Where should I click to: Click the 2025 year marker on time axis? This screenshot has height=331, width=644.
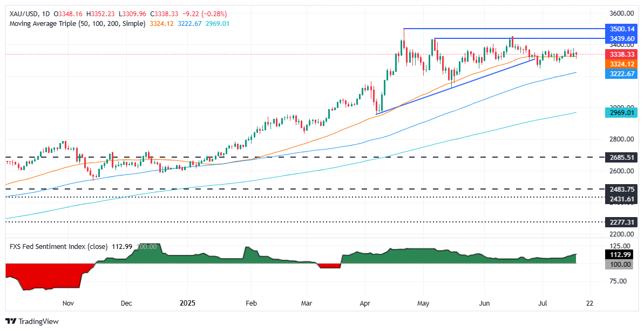coord(186,303)
